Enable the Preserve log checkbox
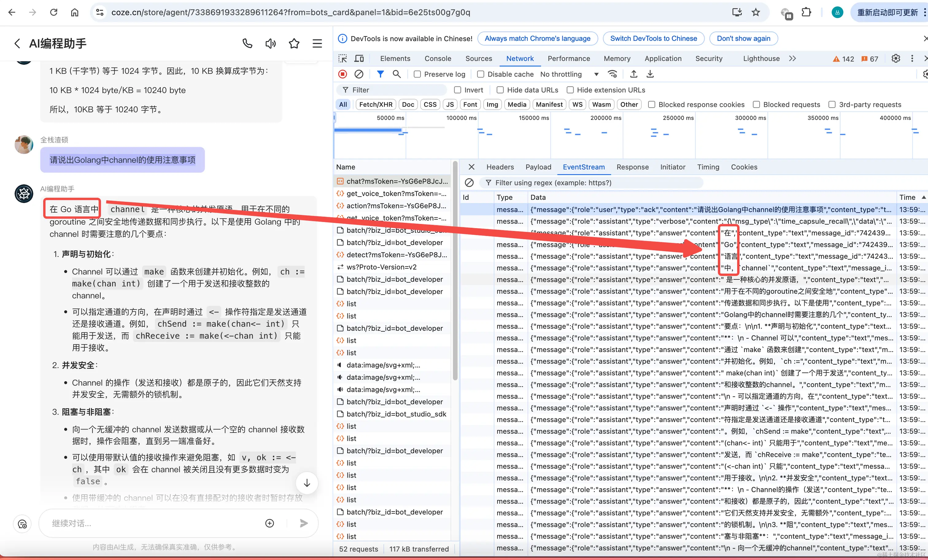 coord(417,74)
